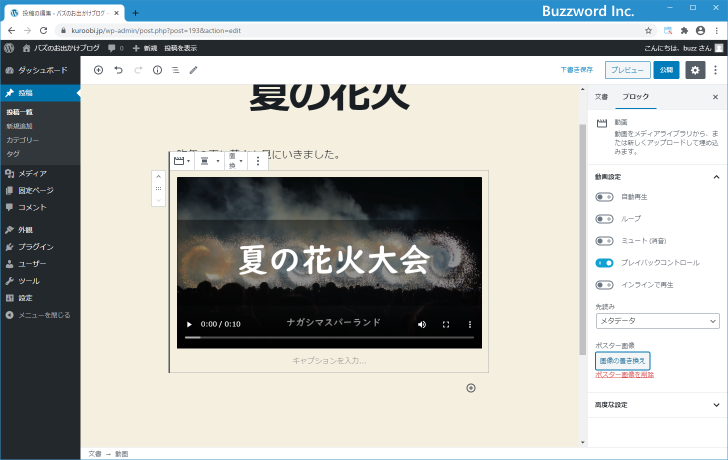Click remove poster image link
The width and height of the screenshot is (728, 460).
624,375
